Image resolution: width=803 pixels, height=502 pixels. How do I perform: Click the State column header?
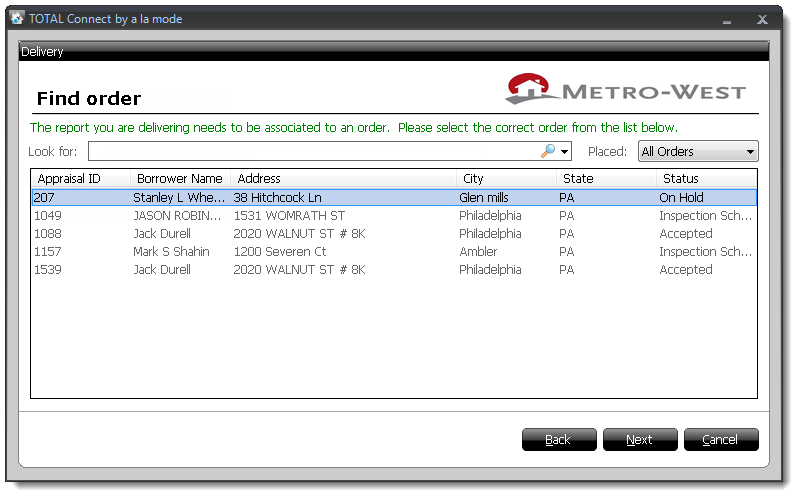[x=604, y=179]
